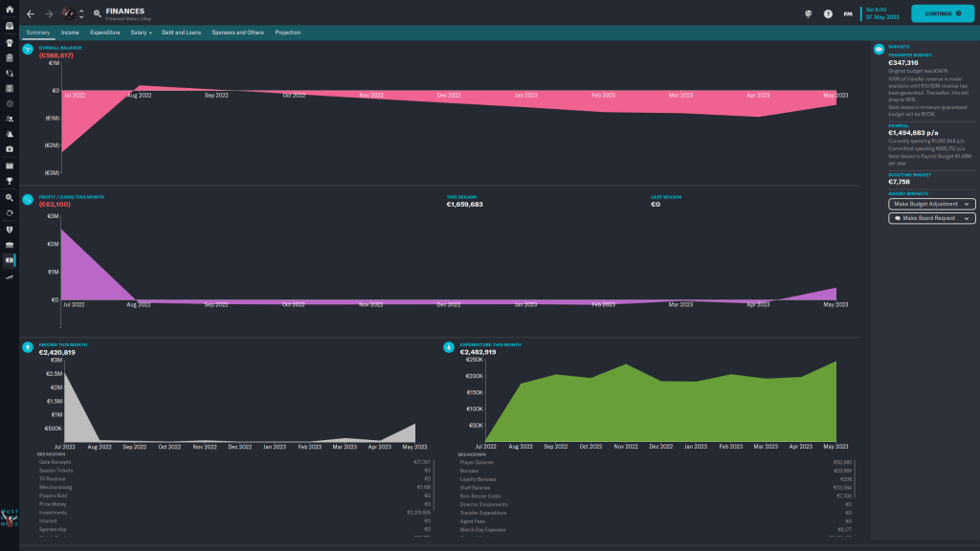This screenshot has height=551, width=980.
Task: Click the Schedule calendar icon in sidebar
Action: (x=10, y=165)
